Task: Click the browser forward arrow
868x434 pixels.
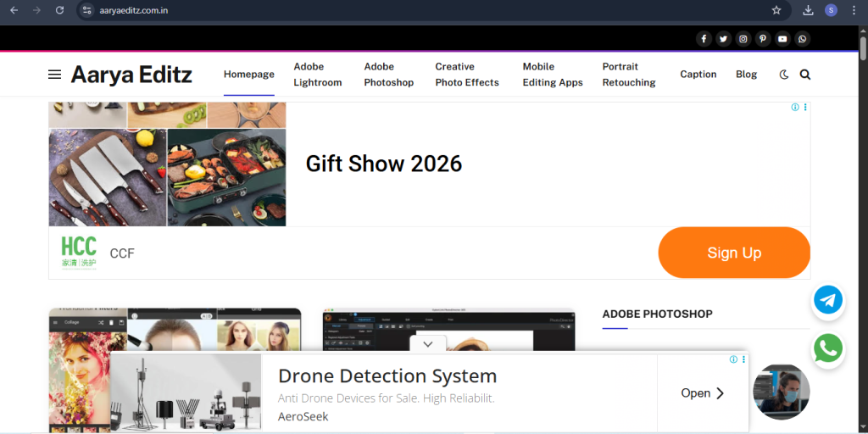Action: tap(37, 10)
